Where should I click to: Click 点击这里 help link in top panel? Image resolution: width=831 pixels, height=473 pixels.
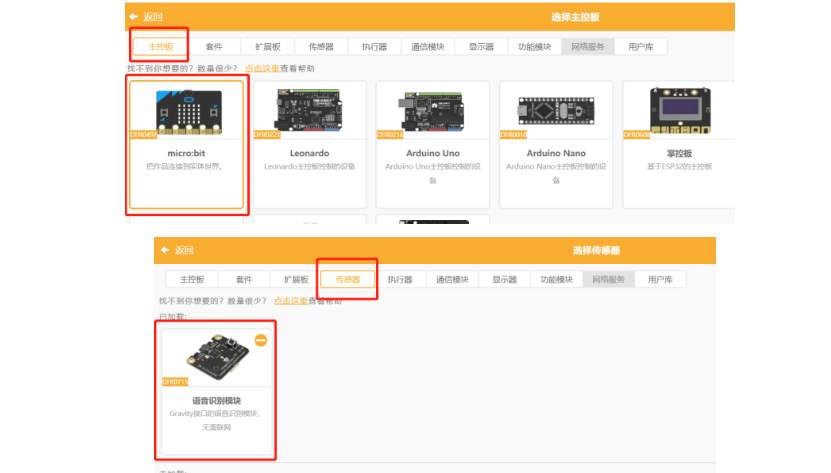point(262,68)
